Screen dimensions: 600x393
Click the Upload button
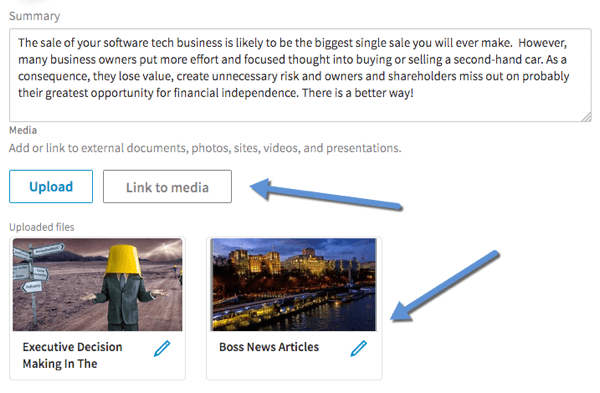[x=51, y=186]
